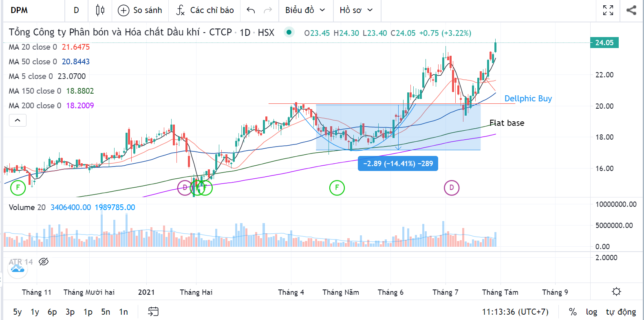The height and width of the screenshot is (320, 644).
Task: Click the So sánh compare plus button
Action: [140, 10]
